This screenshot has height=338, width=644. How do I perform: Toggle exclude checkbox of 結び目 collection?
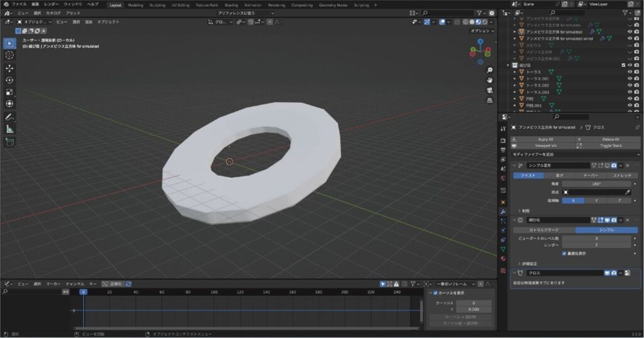(623, 65)
